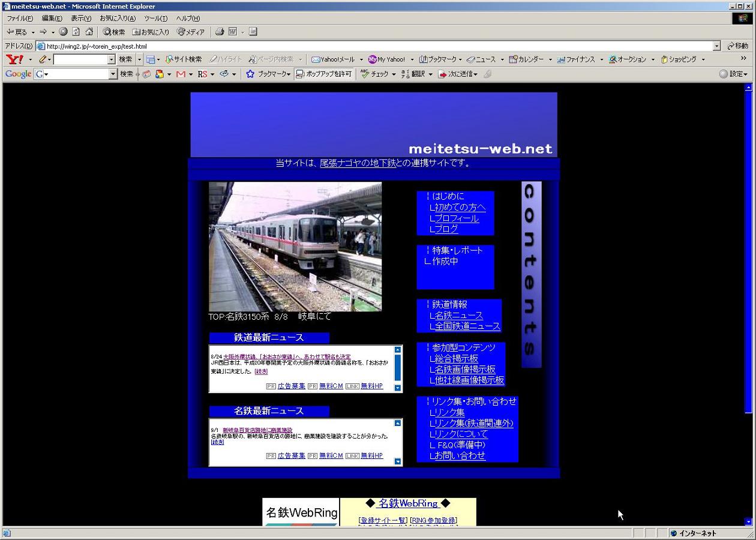Click the Google logo on toolbar

18,74
